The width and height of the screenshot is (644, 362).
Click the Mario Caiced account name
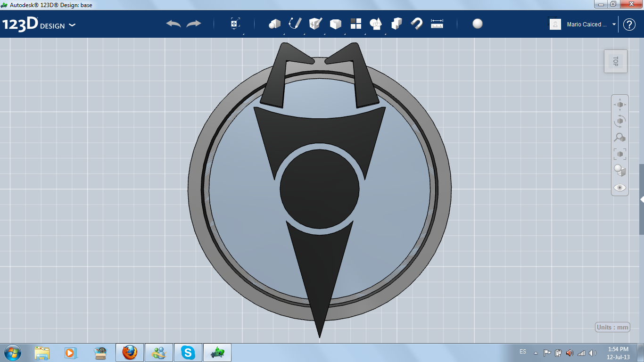click(x=587, y=25)
